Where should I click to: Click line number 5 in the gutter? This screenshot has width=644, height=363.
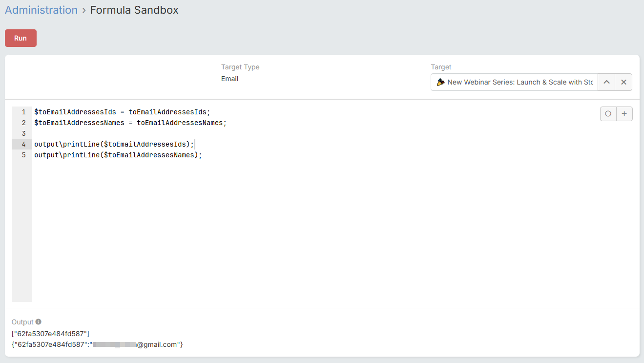[23, 155]
